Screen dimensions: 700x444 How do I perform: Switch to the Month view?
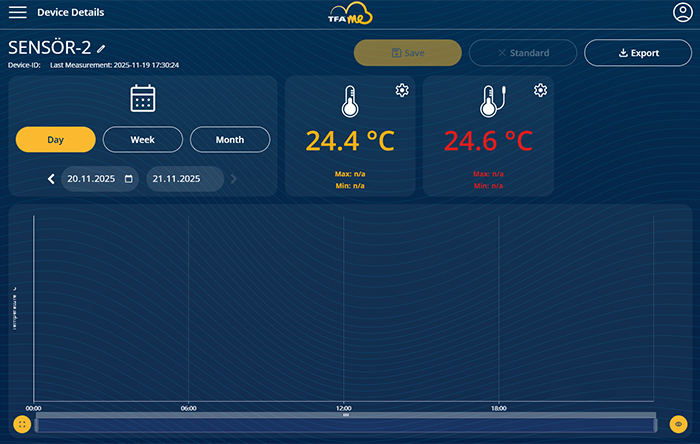pyautogui.click(x=230, y=140)
